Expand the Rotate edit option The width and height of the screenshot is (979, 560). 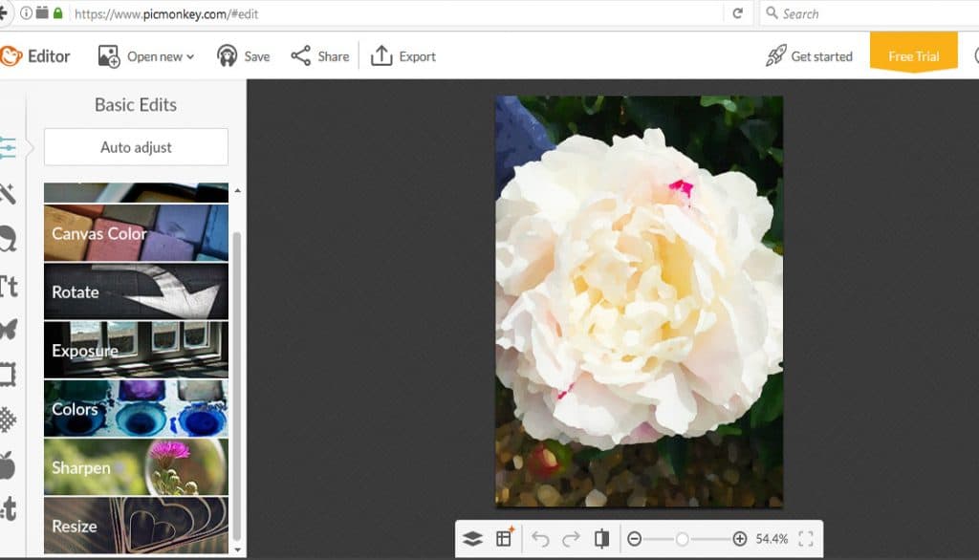tap(136, 291)
